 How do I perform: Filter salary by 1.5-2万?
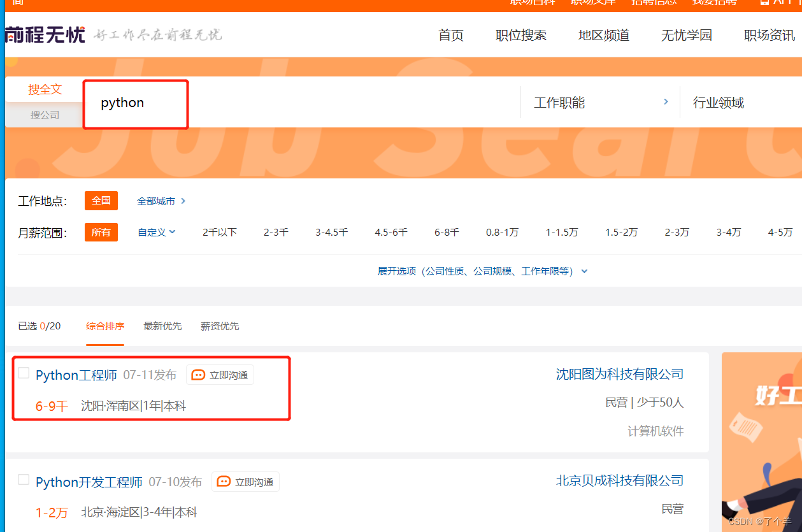point(622,233)
